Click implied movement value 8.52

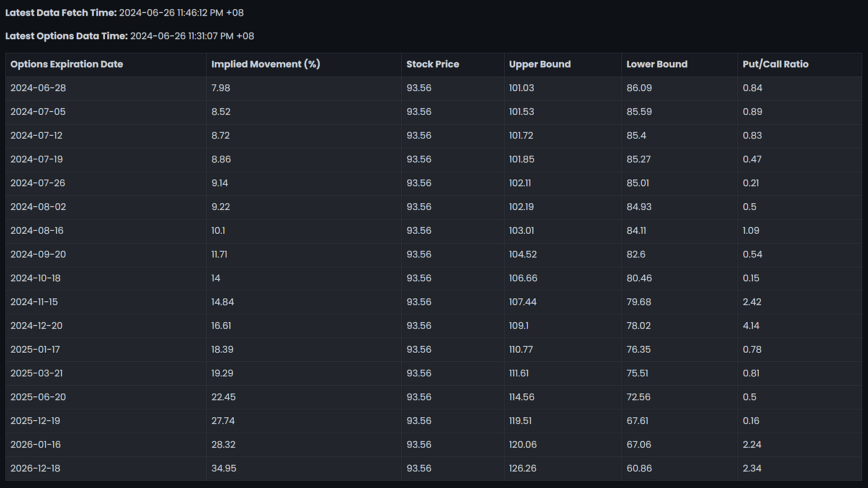[221, 112]
